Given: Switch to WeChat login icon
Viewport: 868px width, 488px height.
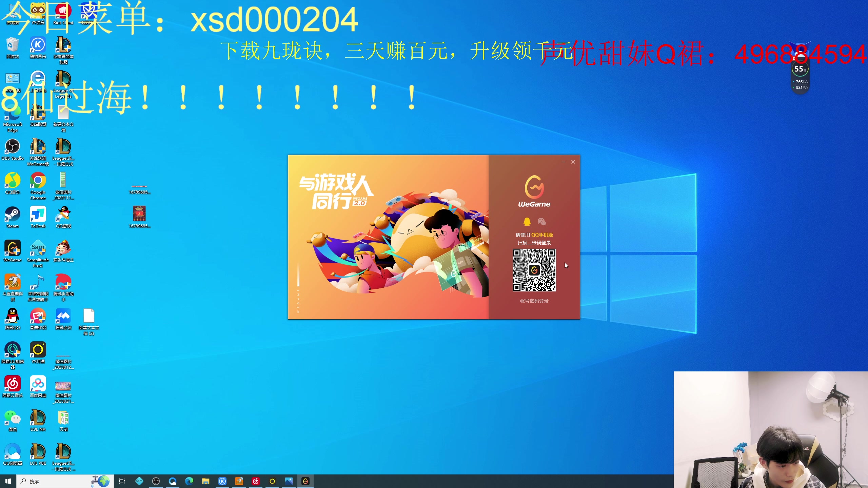Looking at the screenshot, I should tap(541, 222).
